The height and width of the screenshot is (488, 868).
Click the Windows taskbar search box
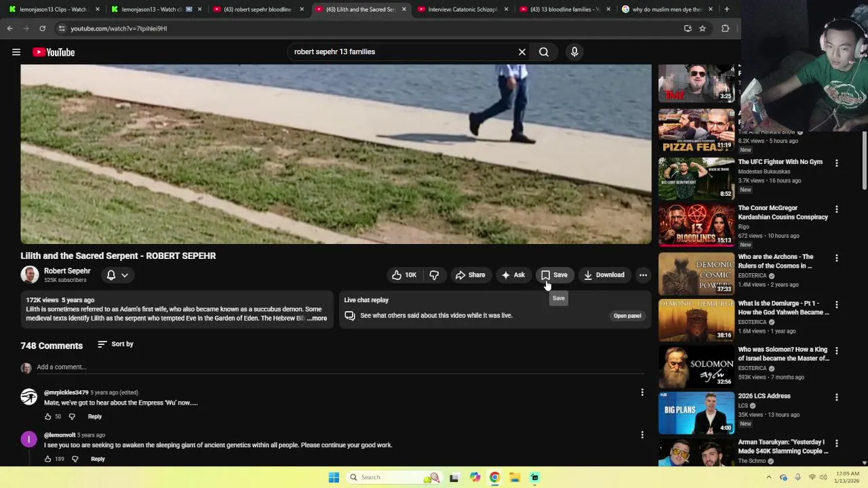click(x=393, y=477)
